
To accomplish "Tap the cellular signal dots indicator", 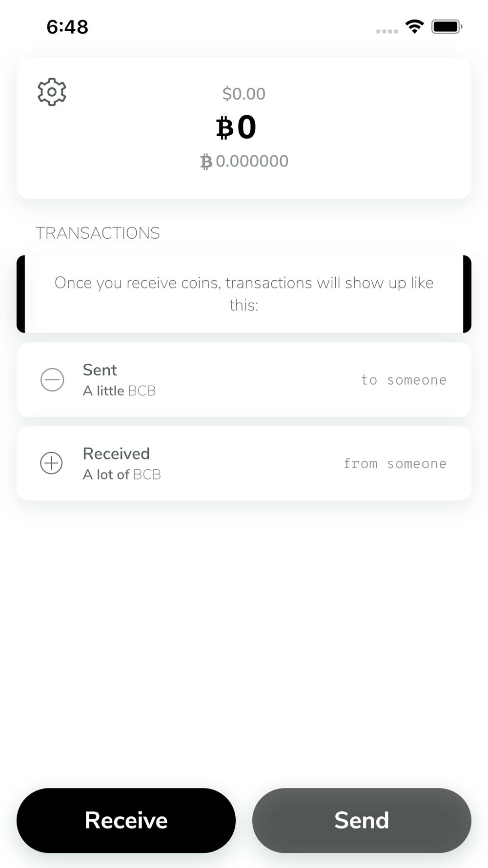I will pos(387,31).
